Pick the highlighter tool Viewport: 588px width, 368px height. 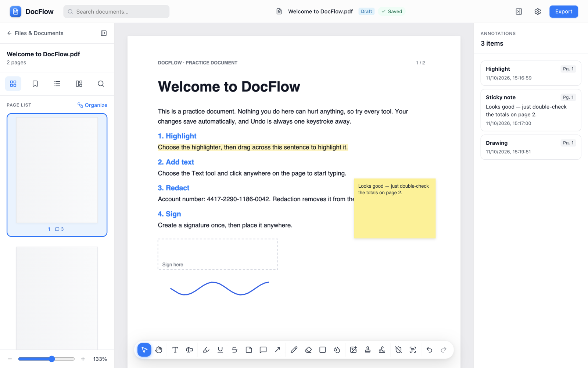coord(206,350)
